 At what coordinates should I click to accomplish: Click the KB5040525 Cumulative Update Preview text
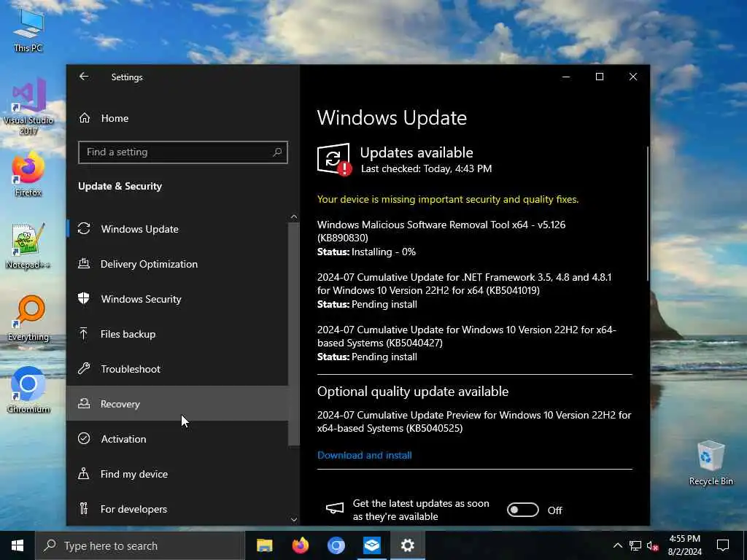474,421
